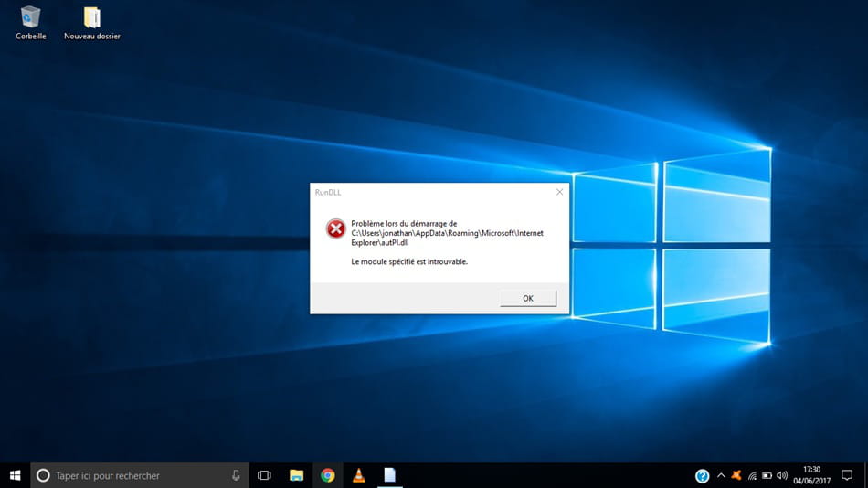Click the Cortana circle icon
Viewport: 868px width, 488px height.
[x=43, y=475]
